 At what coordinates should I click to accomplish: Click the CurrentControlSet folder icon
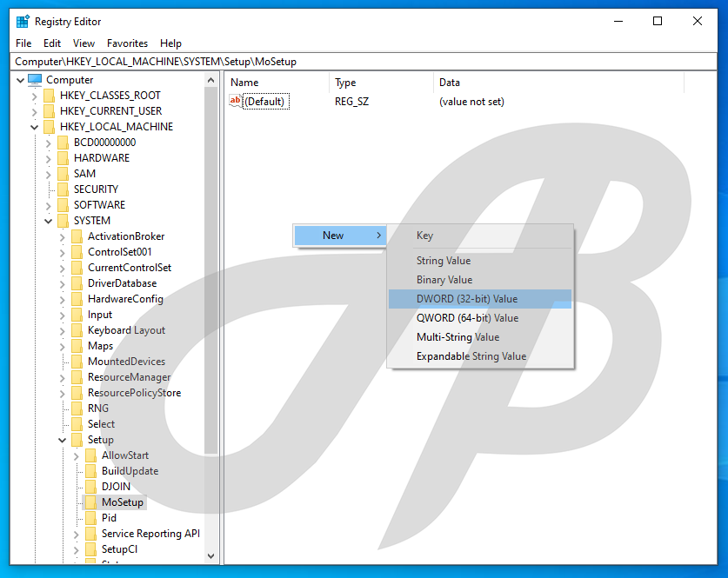click(77, 268)
